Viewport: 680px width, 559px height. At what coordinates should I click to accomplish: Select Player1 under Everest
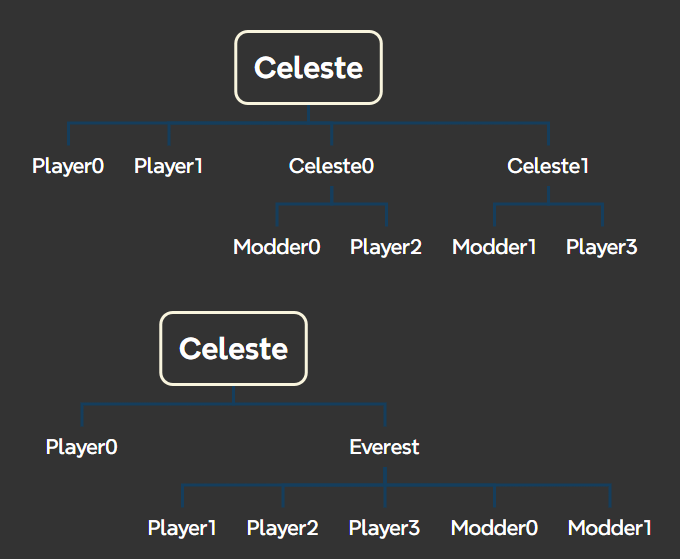182,527
